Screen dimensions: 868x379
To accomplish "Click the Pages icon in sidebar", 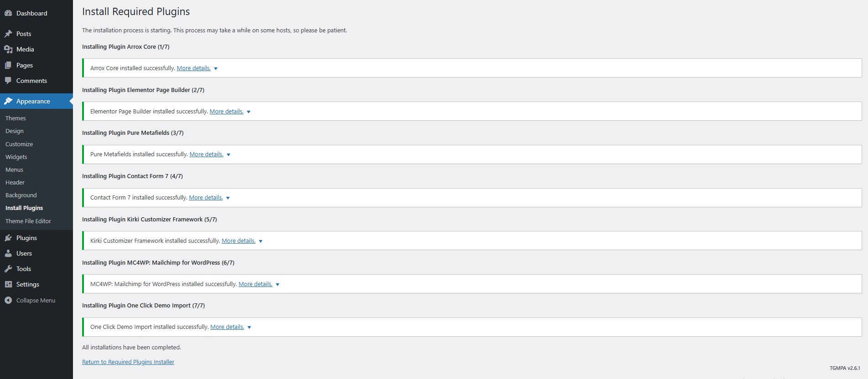I will tap(8, 65).
